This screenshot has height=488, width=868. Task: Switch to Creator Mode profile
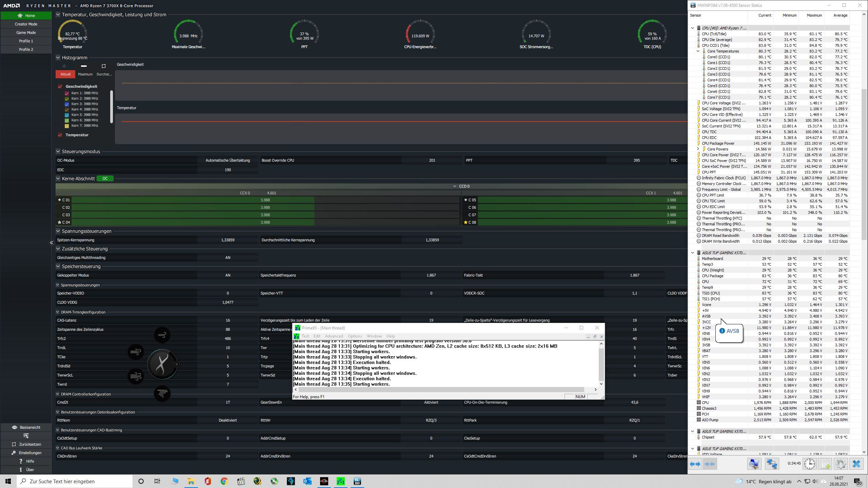point(26,24)
